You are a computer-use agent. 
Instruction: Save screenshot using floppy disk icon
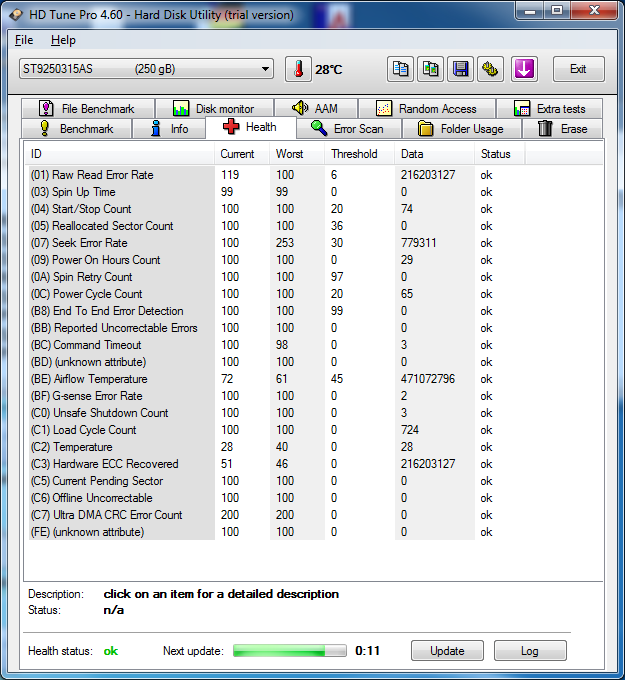coord(460,69)
